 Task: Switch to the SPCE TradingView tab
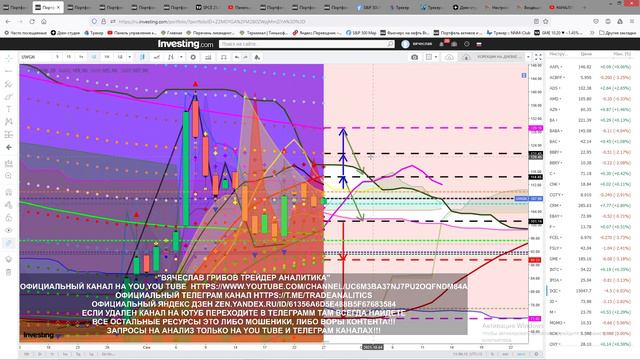coord(207,7)
